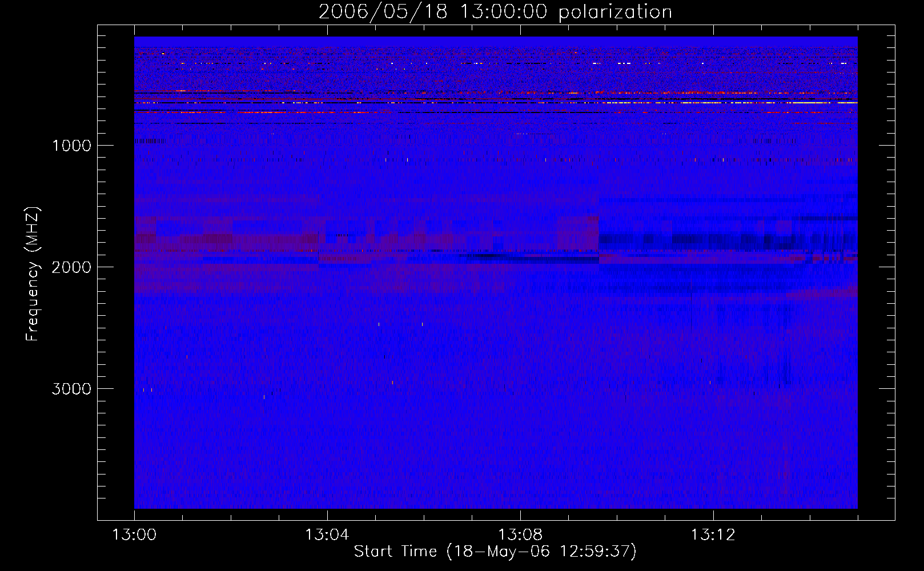Click the plot title "2006/05/18 13:00:00 polarization"

[x=495, y=11]
